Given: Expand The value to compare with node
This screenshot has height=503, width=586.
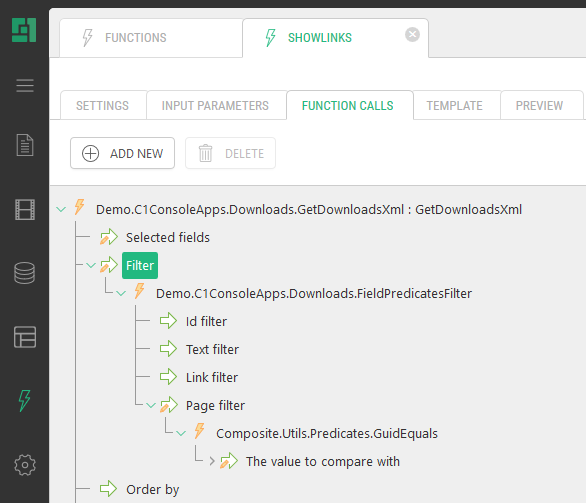Looking at the screenshot, I should click(x=212, y=461).
